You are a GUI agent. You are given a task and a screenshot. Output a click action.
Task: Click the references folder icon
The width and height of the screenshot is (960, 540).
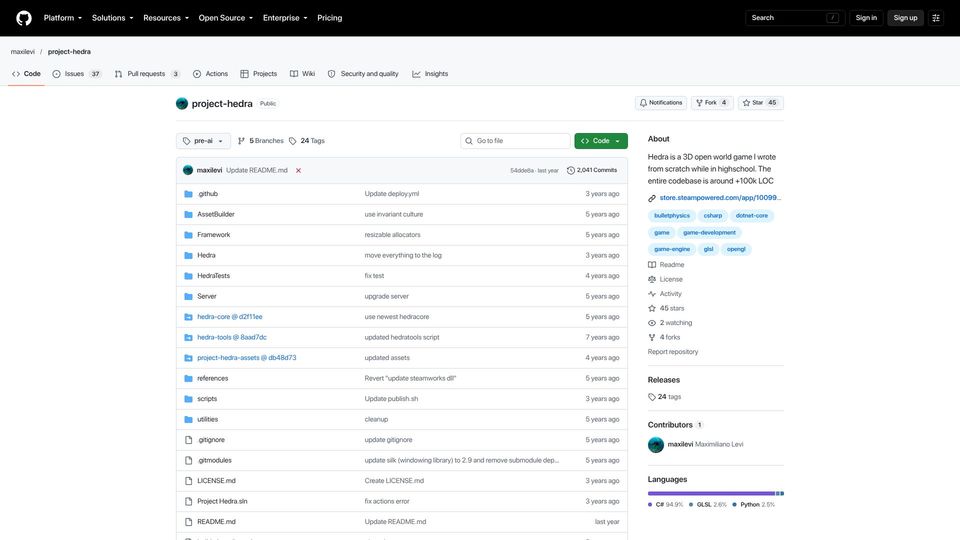click(189, 378)
